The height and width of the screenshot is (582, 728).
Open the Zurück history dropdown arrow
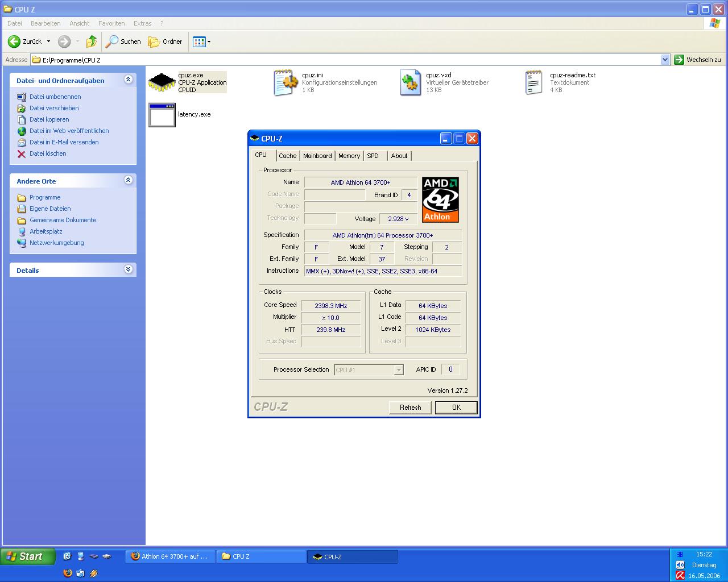click(48, 41)
